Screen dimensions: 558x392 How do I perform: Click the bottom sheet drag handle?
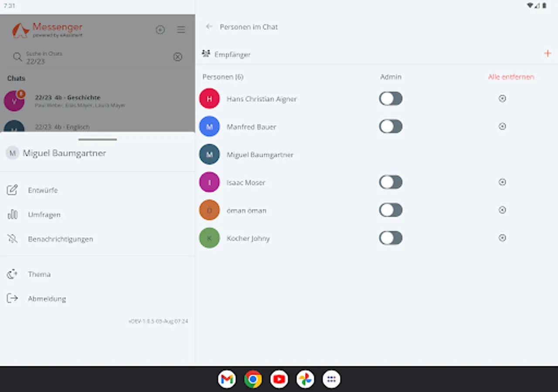[x=98, y=139]
